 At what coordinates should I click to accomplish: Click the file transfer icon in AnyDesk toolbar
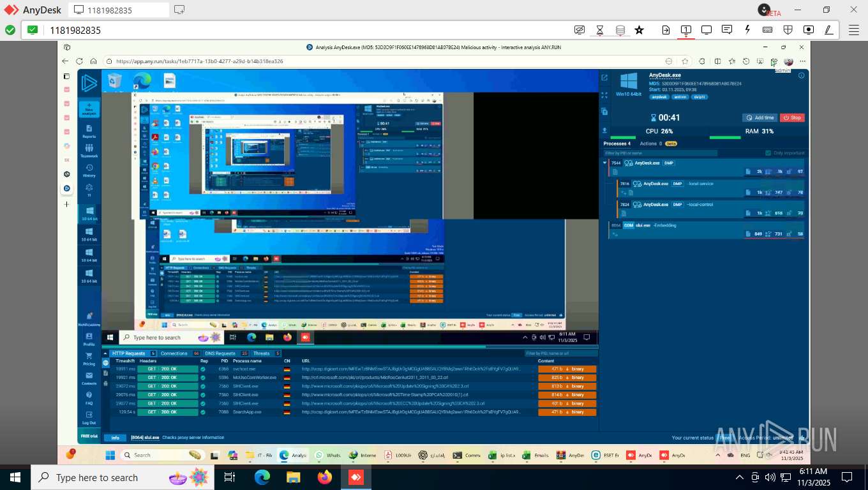(666, 30)
